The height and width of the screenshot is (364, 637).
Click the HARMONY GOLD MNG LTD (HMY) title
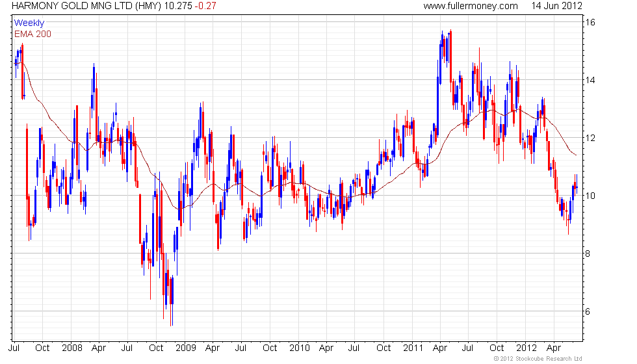[86, 6]
